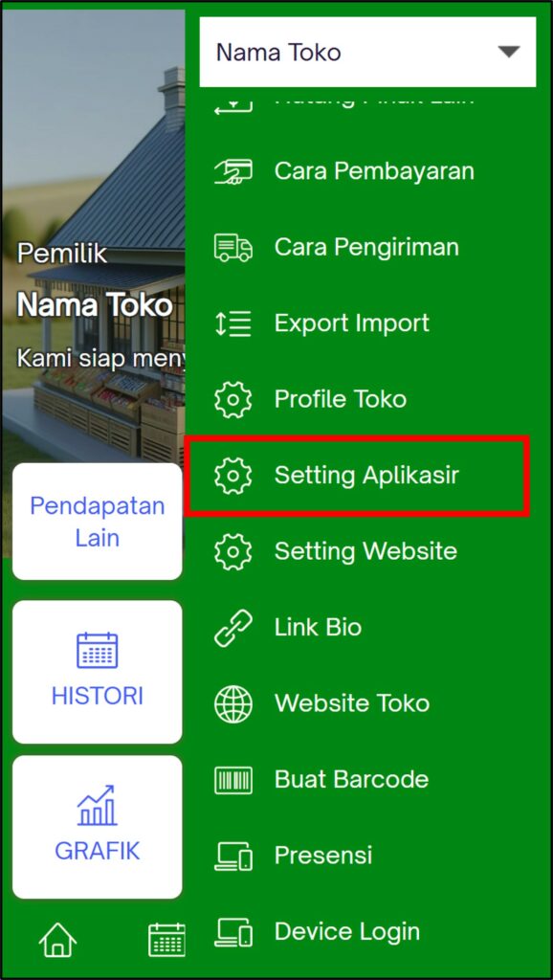
Task: Click the bottom bar calendar icon
Action: pyautogui.click(x=166, y=940)
